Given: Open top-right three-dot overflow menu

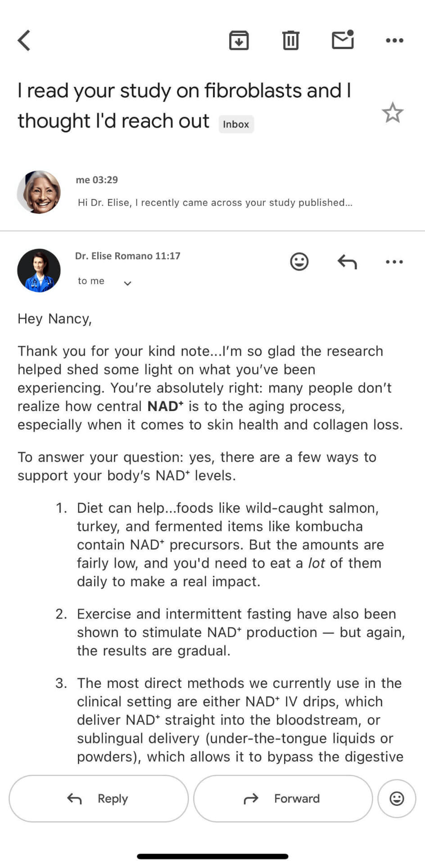Looking at the screenshot, I should point(394,41).
